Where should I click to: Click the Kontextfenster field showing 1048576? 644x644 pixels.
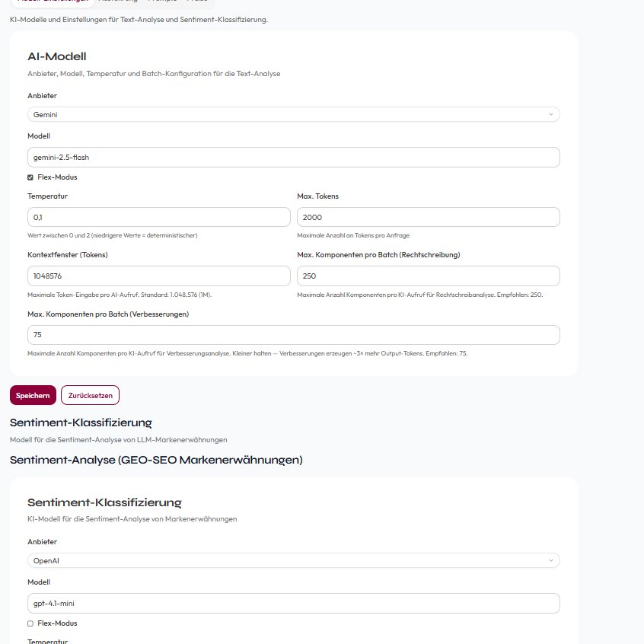pyautogui.click(x=158, y=276)
